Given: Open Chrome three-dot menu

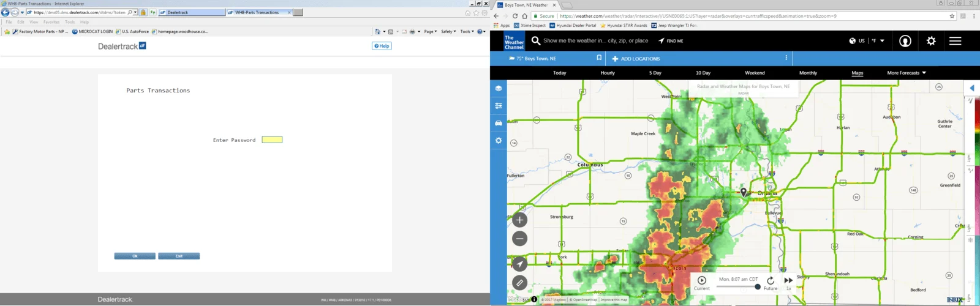Looking at the screenshot, I should click(974, 16).
